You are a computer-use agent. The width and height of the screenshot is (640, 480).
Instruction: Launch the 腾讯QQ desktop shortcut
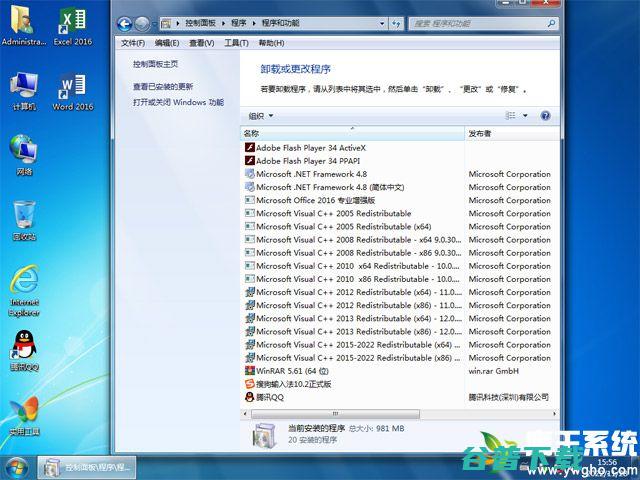coord(24,350)
